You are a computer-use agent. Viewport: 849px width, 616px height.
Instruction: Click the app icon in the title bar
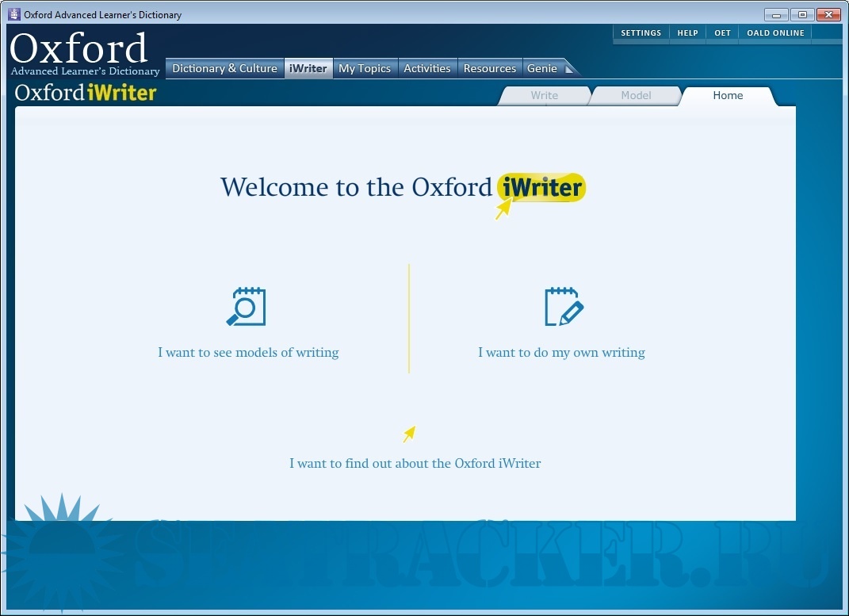13,14
